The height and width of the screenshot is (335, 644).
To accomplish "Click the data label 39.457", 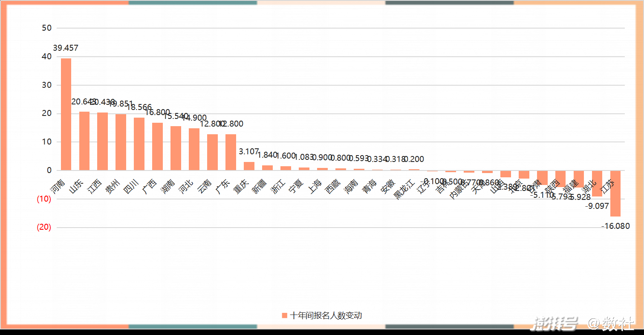I will (x=66, y=48).
